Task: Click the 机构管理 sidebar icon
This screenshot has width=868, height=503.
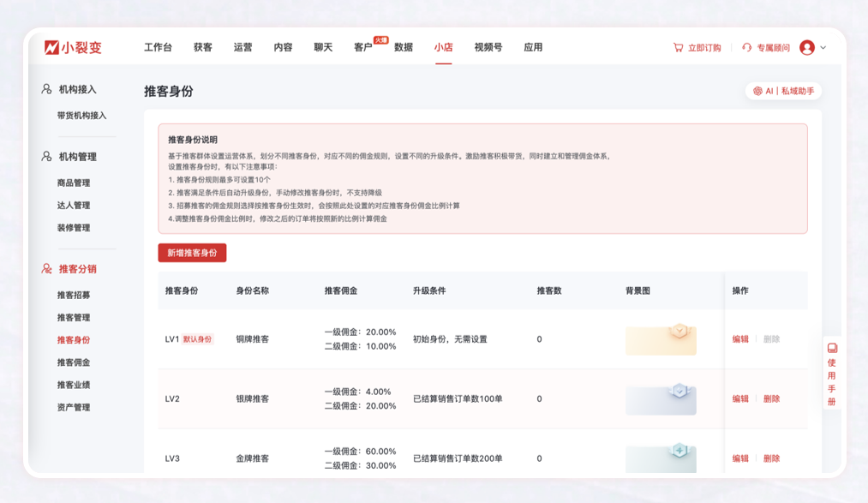Action: [47, 157]
